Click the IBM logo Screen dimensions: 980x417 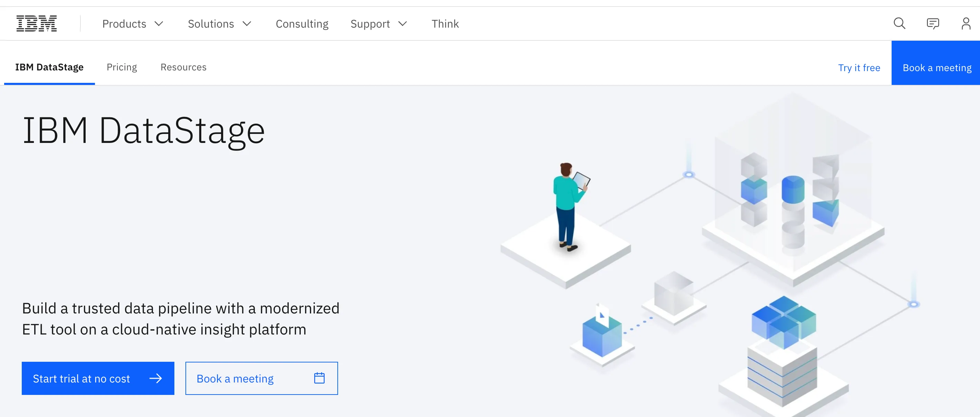pos(37,23)
